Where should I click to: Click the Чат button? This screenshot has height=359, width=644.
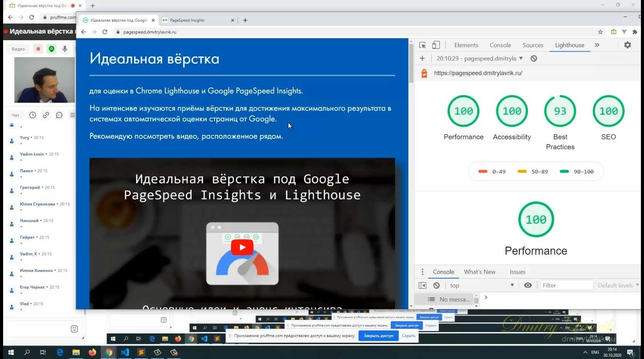coord(15,115)
